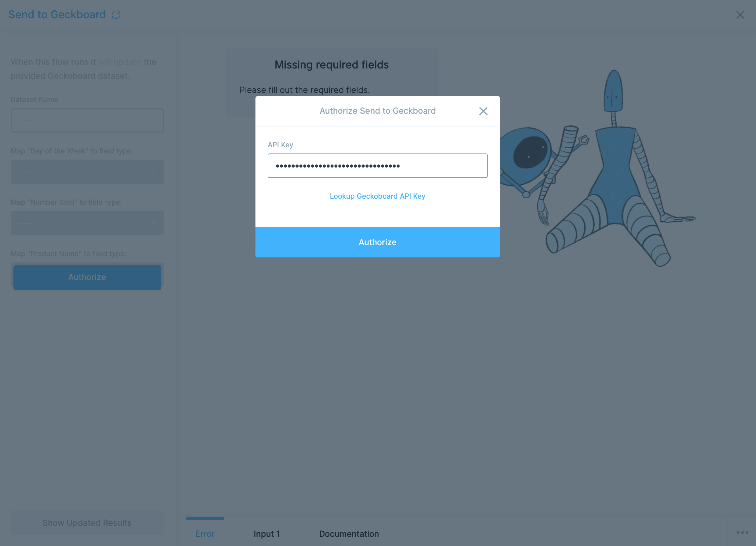Click the Authorize button in the left sidebar
The image size is (756, 546).
tap(87, 277)
